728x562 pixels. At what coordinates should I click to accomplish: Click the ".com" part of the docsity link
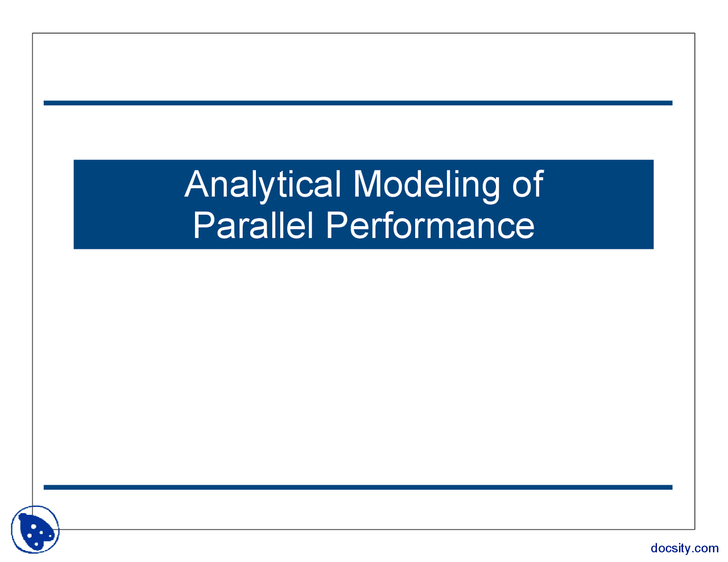(706, 548)
